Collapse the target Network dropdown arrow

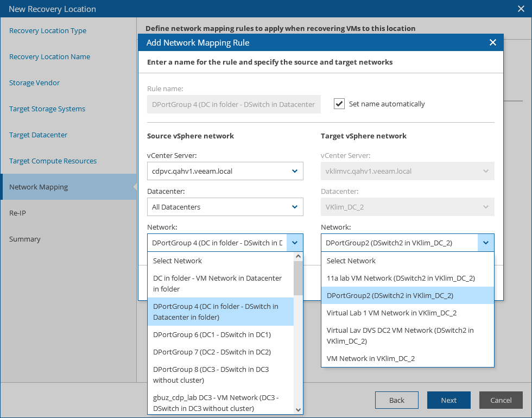pyautogui.click(x=486, y=243)
